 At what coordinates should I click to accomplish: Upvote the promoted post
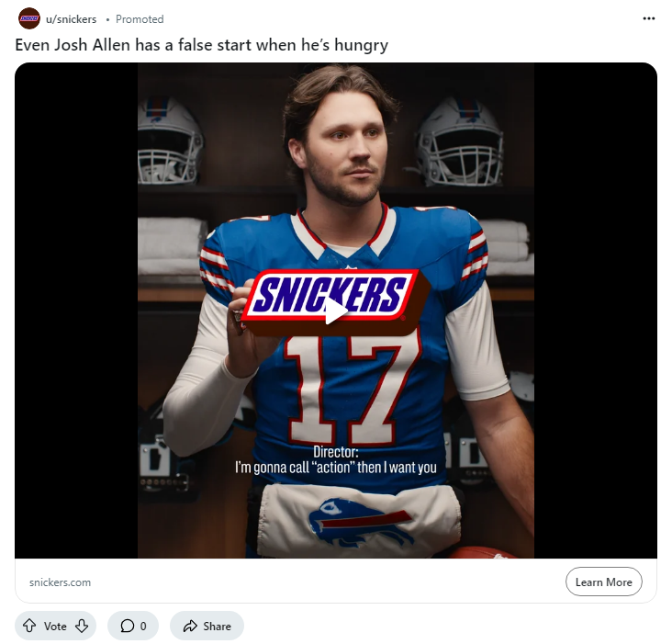(x=30, y=627)
